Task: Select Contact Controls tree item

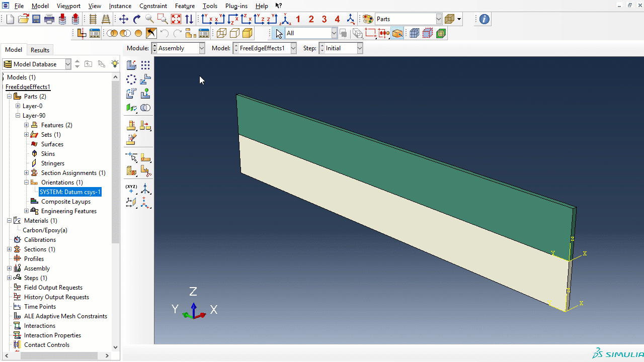Action: (x=47, y=345)
